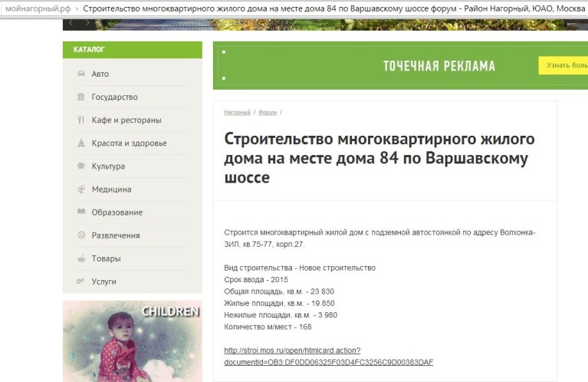Open the Нагорный breadcrumb link
The height and width of the screenshot is (382, 588).
[237, 112]
